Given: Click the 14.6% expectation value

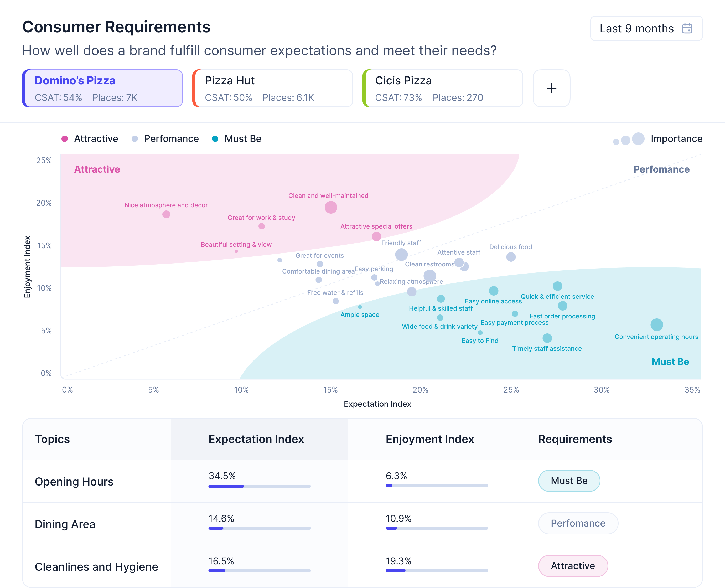Looking at the screenshot, I should click(x=221, y=519).
